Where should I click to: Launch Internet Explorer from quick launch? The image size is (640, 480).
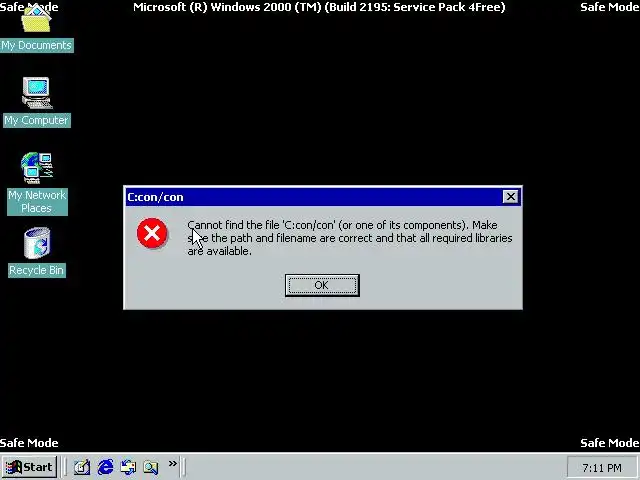pos(105,467)
